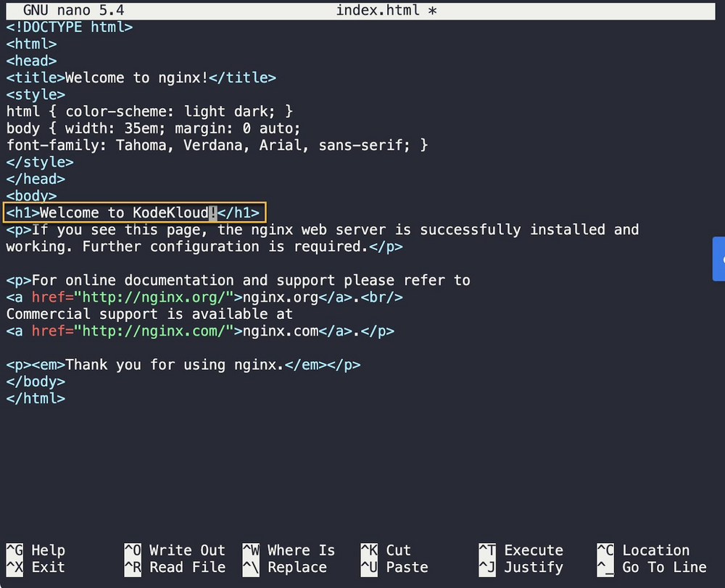Click the modified asterisk indicator beside index.html
Image resolution: width=725 pixels, height=588 pixels.
(x=433, y=10)
